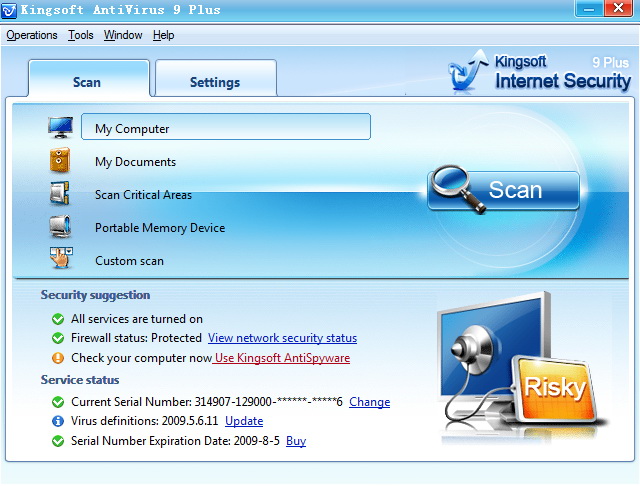Click the orange warning icon beside Check your computer

click(58, 358)
